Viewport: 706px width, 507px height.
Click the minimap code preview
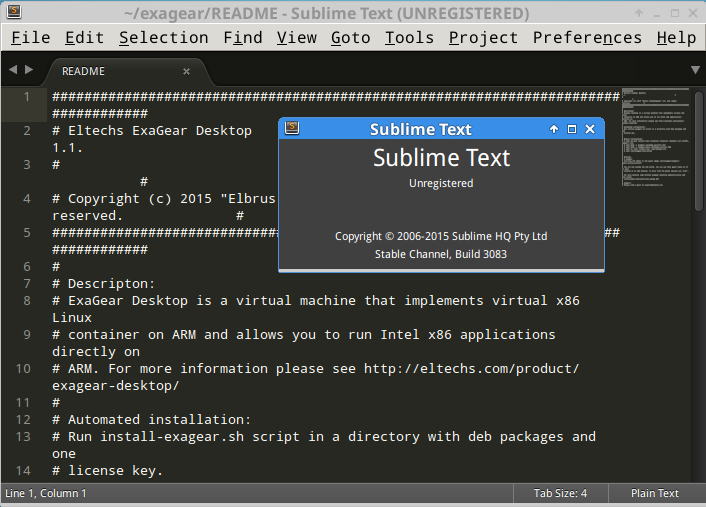click(656, 137)
